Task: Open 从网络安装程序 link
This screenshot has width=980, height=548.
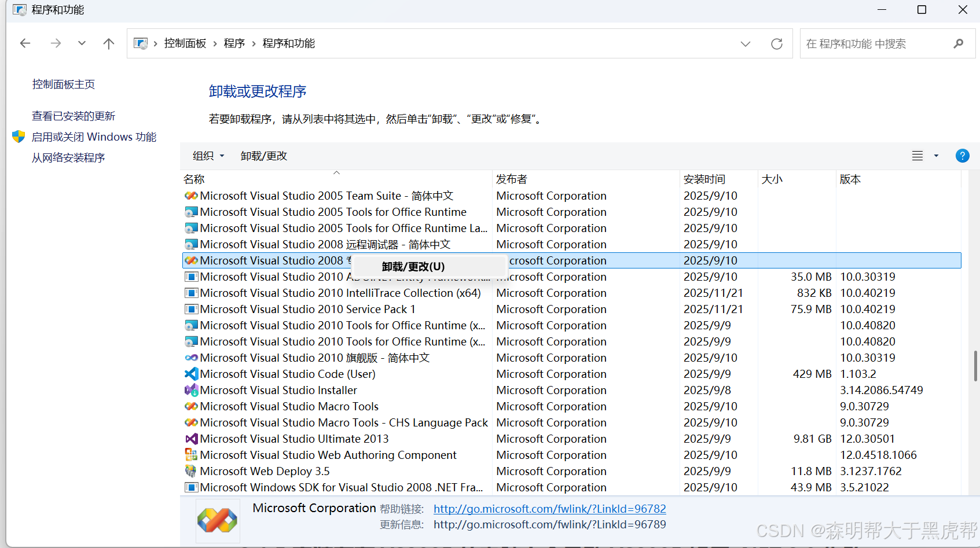Action: pos(68,158)
